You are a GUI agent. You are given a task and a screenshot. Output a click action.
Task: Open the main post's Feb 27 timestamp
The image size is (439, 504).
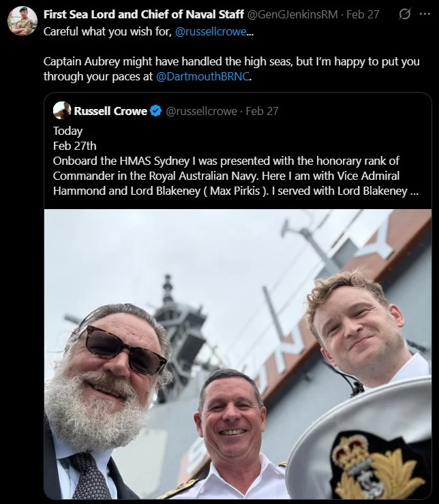pyautogui.click(x=362, y=14)
